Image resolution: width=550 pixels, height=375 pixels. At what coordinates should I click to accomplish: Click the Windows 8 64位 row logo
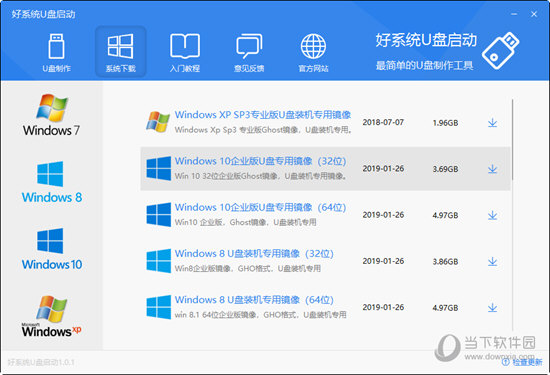coord(159,307)
